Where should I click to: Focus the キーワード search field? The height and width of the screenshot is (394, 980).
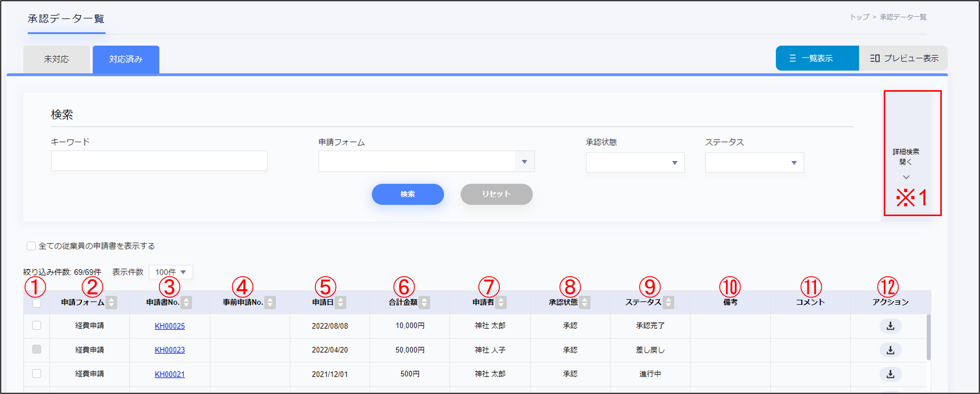(159, 161)
